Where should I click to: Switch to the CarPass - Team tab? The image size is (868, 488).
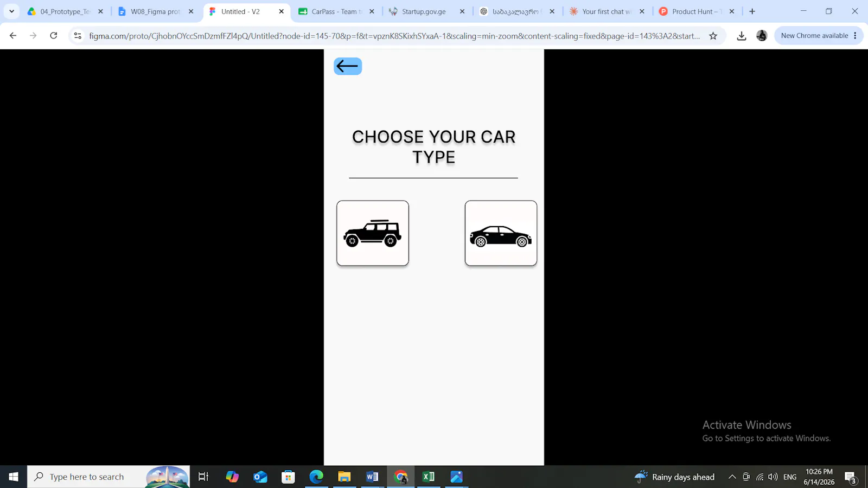(336, 11)
